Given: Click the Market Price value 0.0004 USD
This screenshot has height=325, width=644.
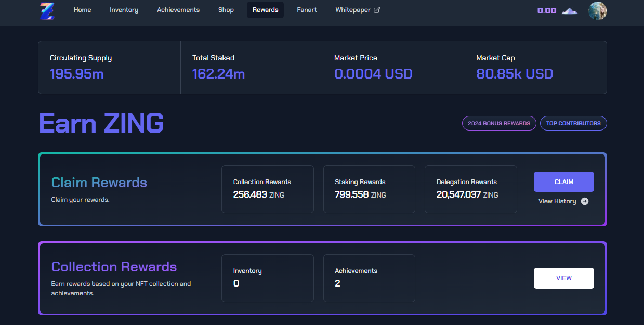Looking at the screenshot, I should 373,74.
